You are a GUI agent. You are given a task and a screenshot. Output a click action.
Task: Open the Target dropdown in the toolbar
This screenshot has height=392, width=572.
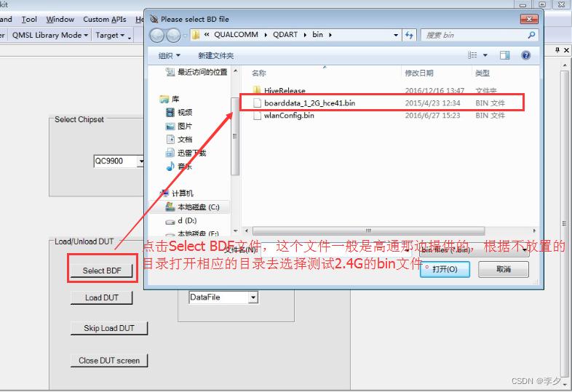point(110,36)
